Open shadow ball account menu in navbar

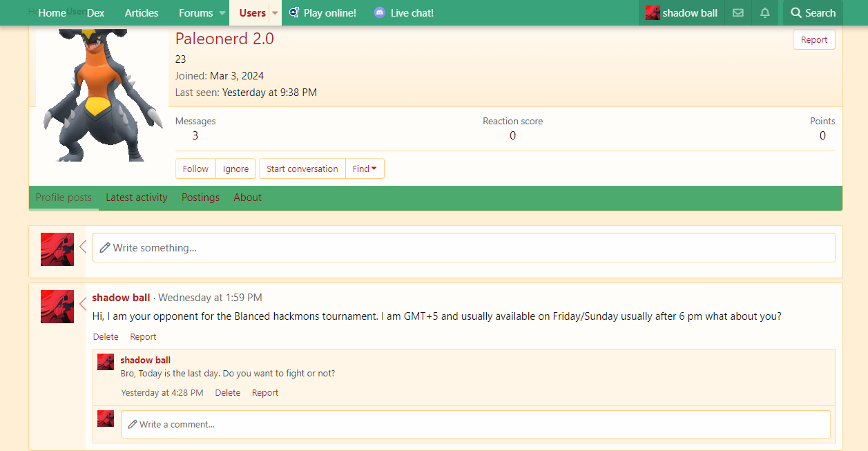click(682, 12)
